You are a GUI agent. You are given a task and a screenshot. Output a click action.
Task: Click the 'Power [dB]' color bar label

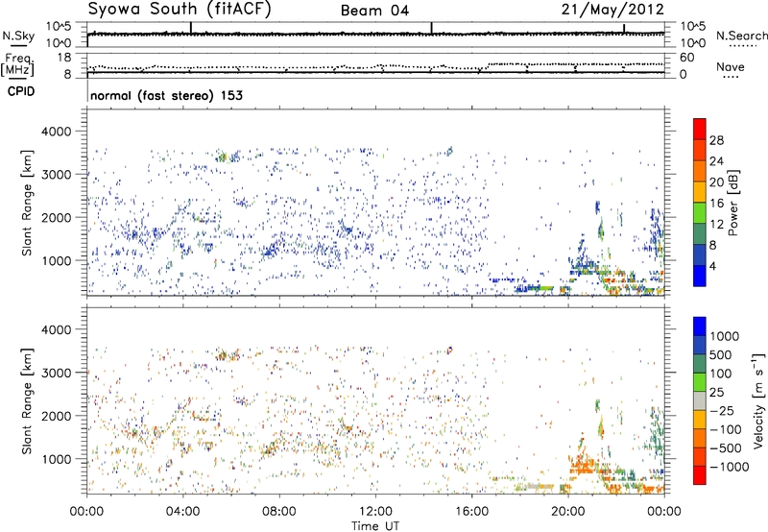pyautogui.click(x=732, y=203)
